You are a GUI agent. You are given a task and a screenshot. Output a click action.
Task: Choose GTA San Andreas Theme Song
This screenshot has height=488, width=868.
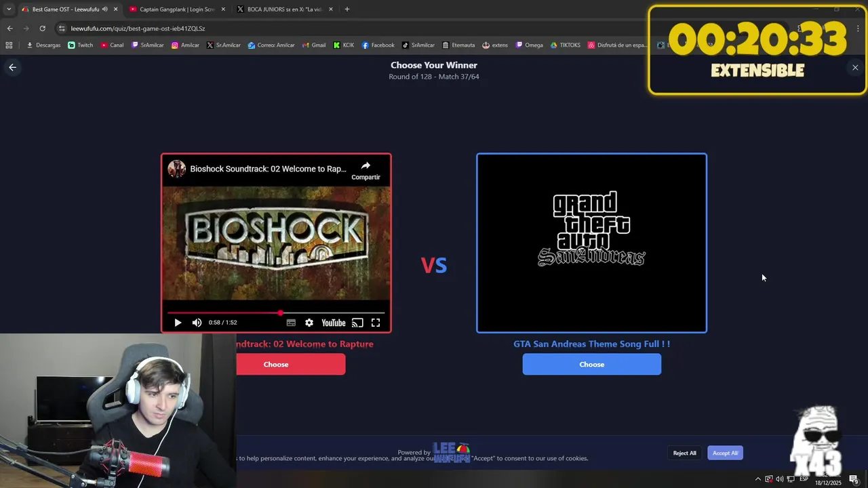(591, 365)
